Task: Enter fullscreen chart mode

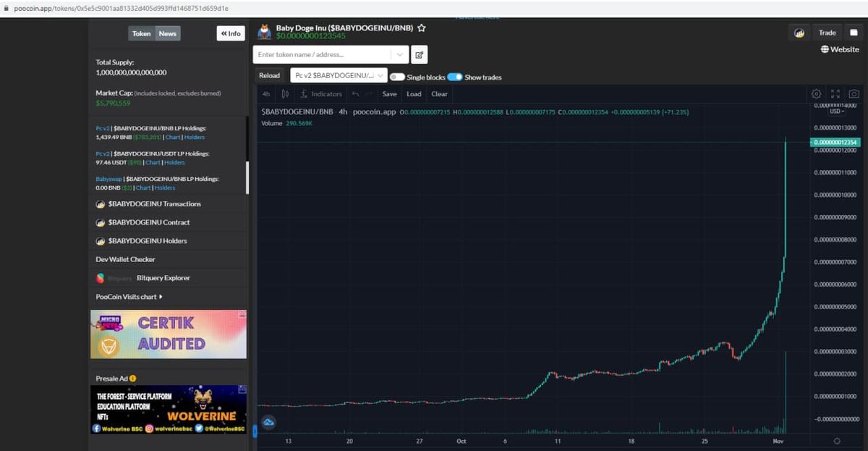Action: (x=835, y=94)
